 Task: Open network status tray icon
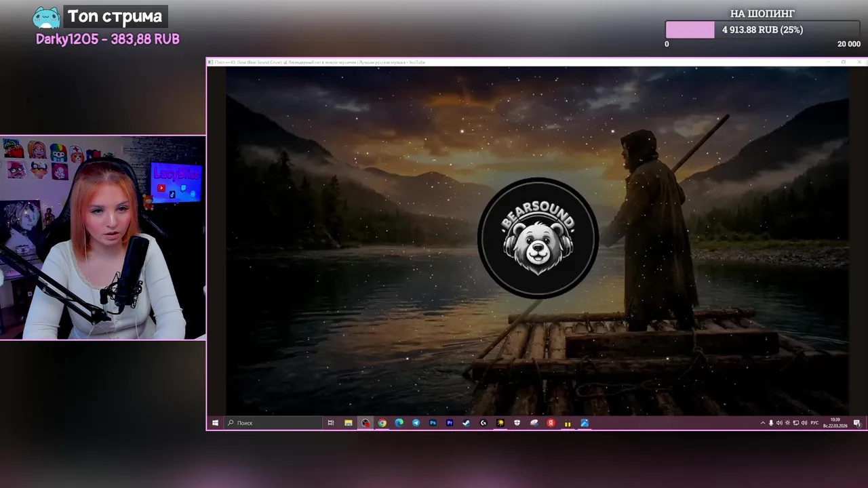796,423
